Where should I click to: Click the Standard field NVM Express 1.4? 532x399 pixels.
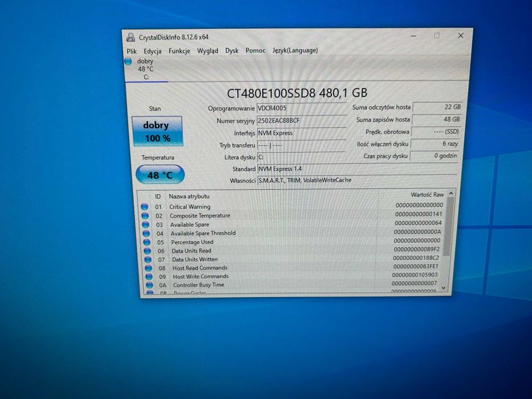358,169
